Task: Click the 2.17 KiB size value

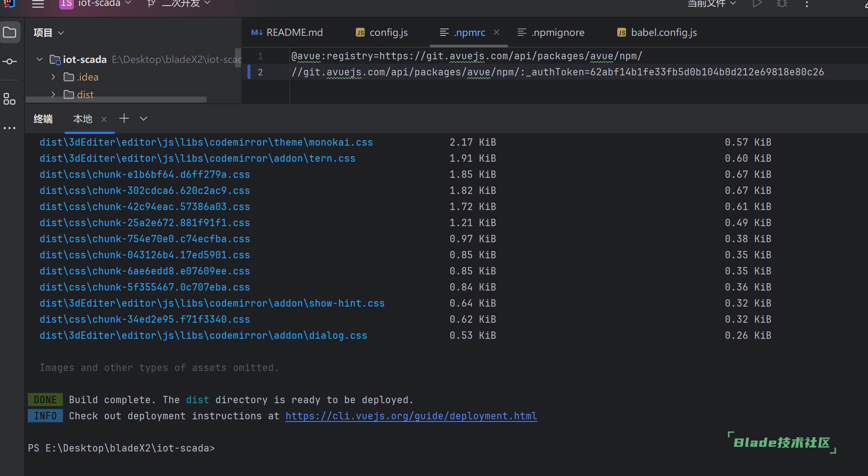Action: [x=473, y=142]
